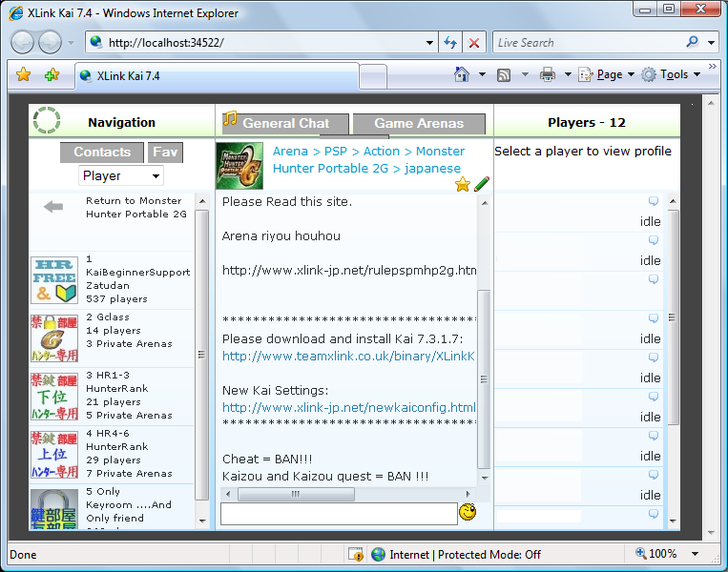This screenshot has width=728, height=572.
Task: Click the chat horizontal scrollbar thumb
Action: point(296,494)
